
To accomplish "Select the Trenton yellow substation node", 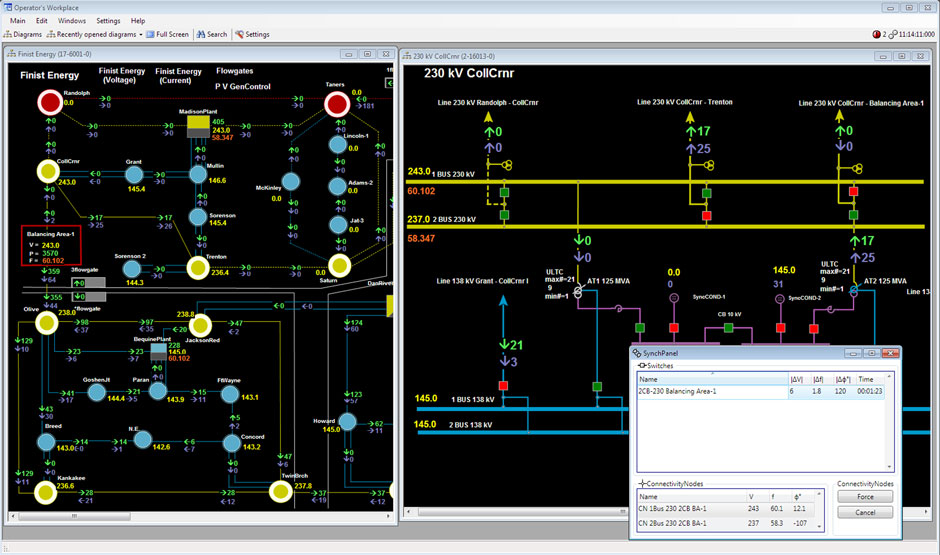I will click(198, 268).
